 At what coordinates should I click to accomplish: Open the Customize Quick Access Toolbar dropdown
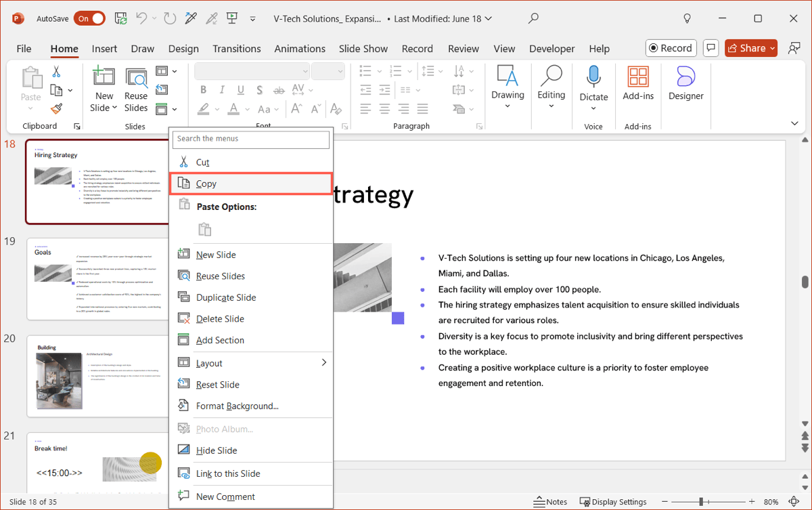253,19
